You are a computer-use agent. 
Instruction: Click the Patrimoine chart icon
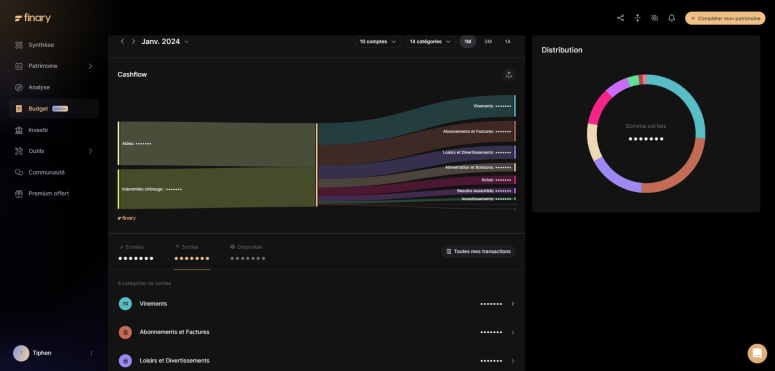(x=19, y=66)
